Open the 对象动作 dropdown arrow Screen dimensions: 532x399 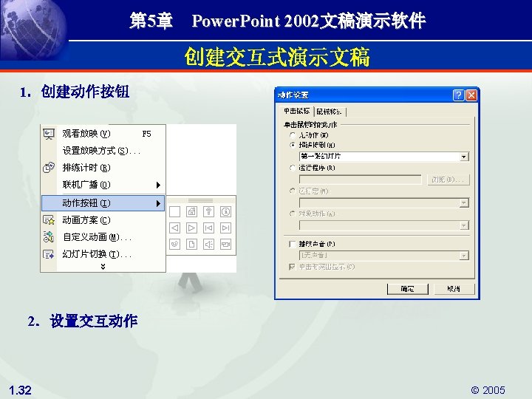[x=464, y=225]
